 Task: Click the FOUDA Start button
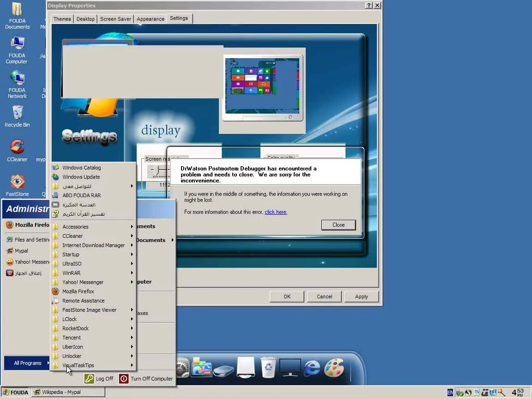pos(16,393)
